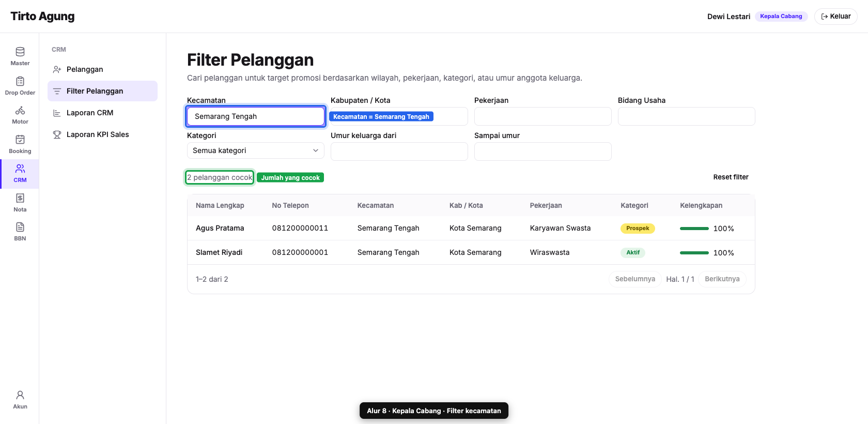Go to Berikutnya page
Image resolution: width=868 pixels, height=424 pixels.
(722, 279)
